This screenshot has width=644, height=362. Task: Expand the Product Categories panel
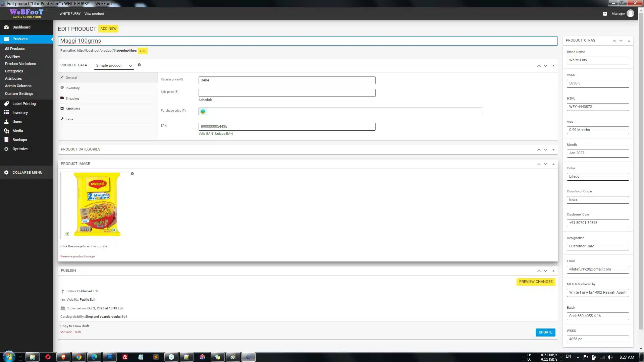tap(553, 149)
